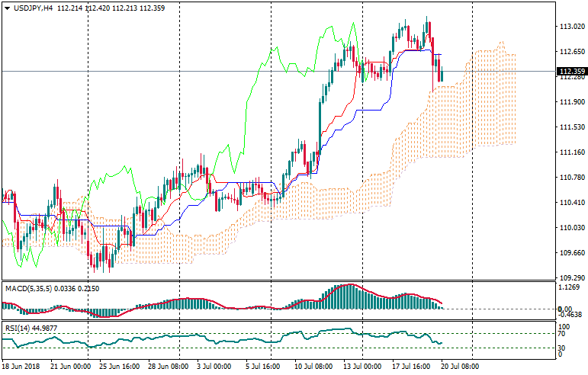This screenshot has height=375, width=588.
Task: Select the current price marker 112.359
Action: (x=572, y=72)
